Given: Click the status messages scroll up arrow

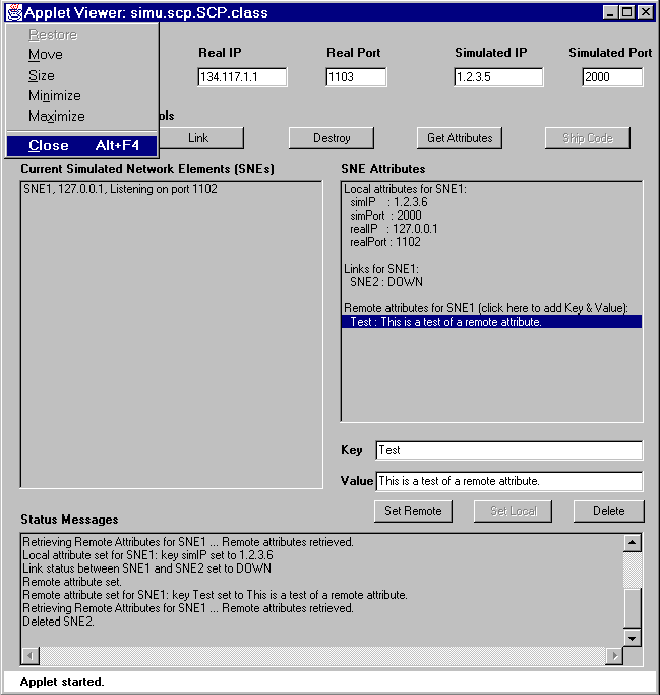Looking at the screenshot, I should (x=632, y=543).
